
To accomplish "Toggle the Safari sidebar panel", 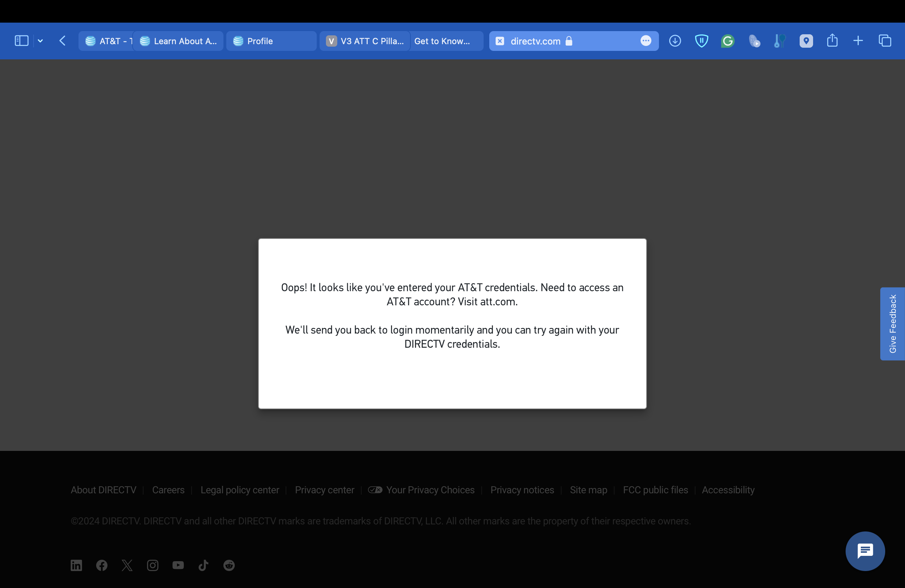I will (22, 41).
